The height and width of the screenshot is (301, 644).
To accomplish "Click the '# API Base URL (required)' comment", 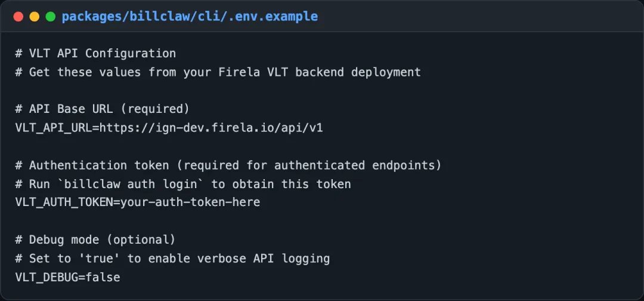I will [103, 109].
